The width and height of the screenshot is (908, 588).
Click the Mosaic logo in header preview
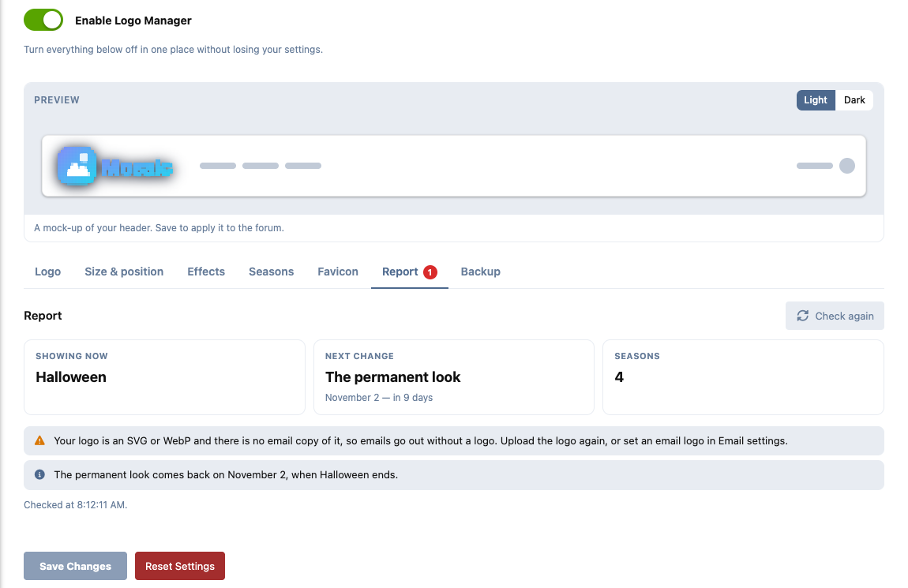(x=114, y=166)
